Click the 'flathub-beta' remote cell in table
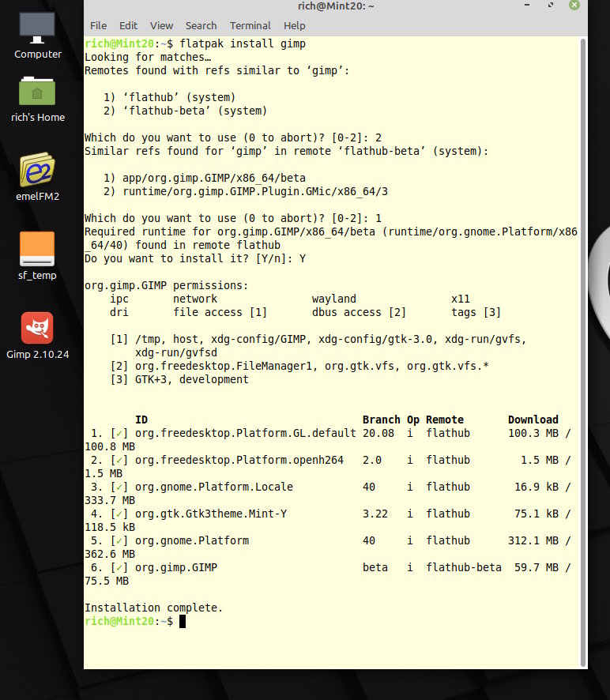The width and height of the screenshot is (610, 700). pos(464,568)
